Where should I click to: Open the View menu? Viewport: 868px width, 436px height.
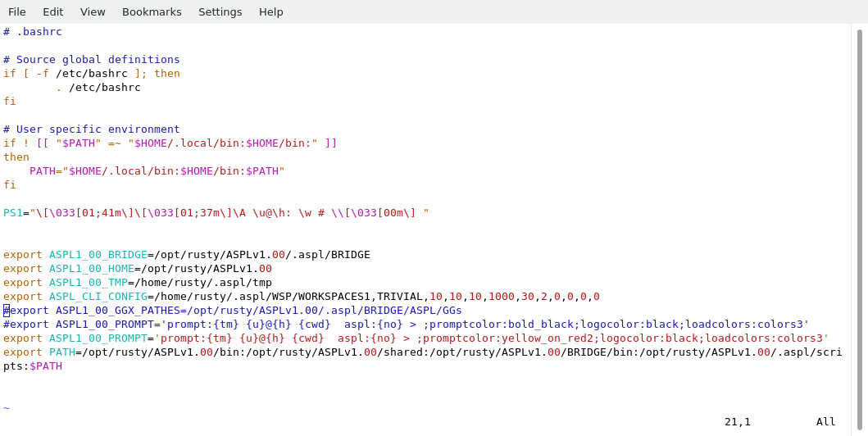click(93, 11)
